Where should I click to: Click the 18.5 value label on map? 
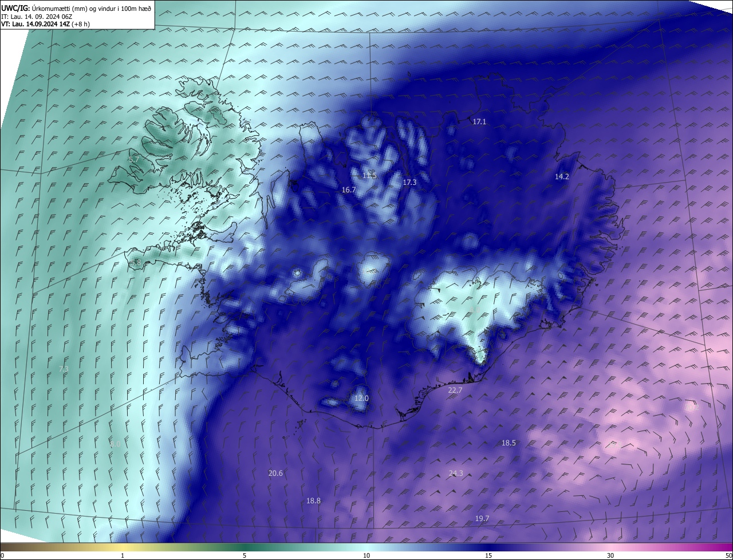pos(509,443)
